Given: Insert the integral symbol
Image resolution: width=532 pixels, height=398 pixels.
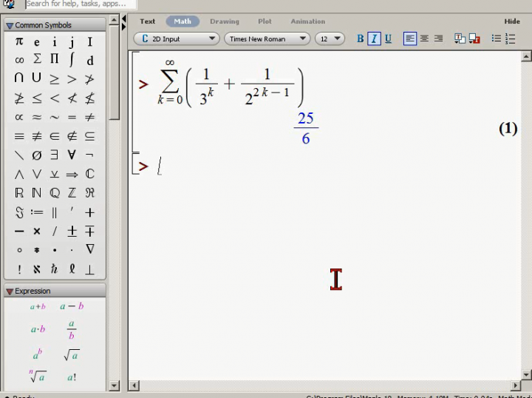Looking at the screenshot, I should (72, 59).
